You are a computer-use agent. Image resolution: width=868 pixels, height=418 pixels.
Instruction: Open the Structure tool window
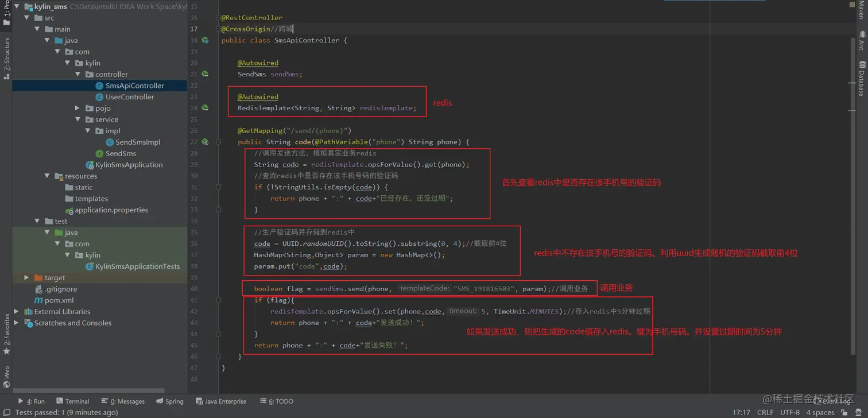6,58
